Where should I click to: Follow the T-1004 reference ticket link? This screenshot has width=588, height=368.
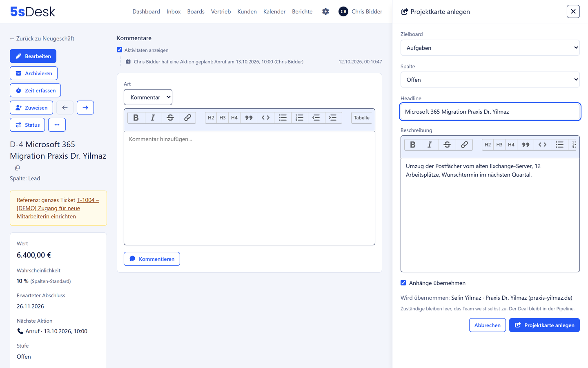pyautogui.click(x=58, y=208)
